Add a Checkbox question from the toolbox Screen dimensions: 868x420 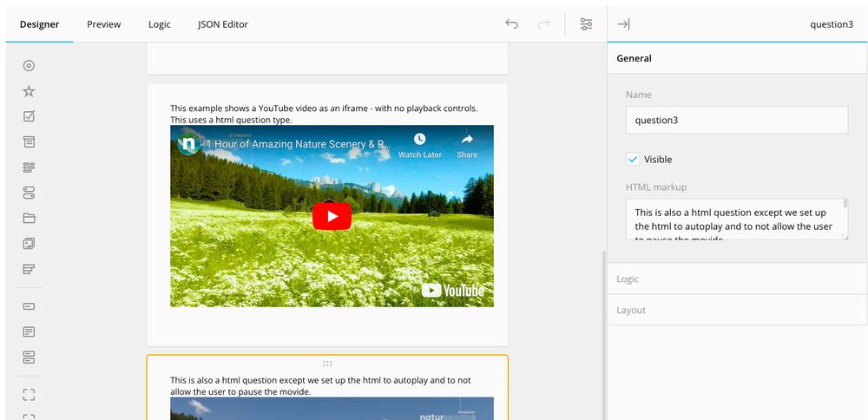click(29, 116)
